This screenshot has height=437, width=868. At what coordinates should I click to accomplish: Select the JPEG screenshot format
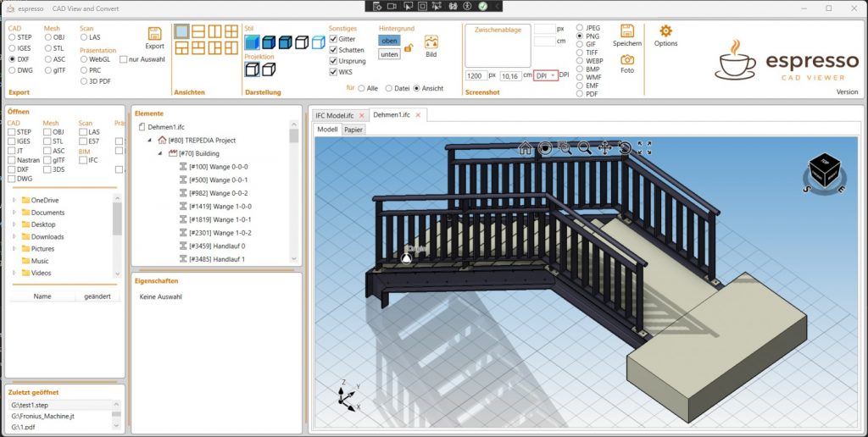(x=580, y=28)
